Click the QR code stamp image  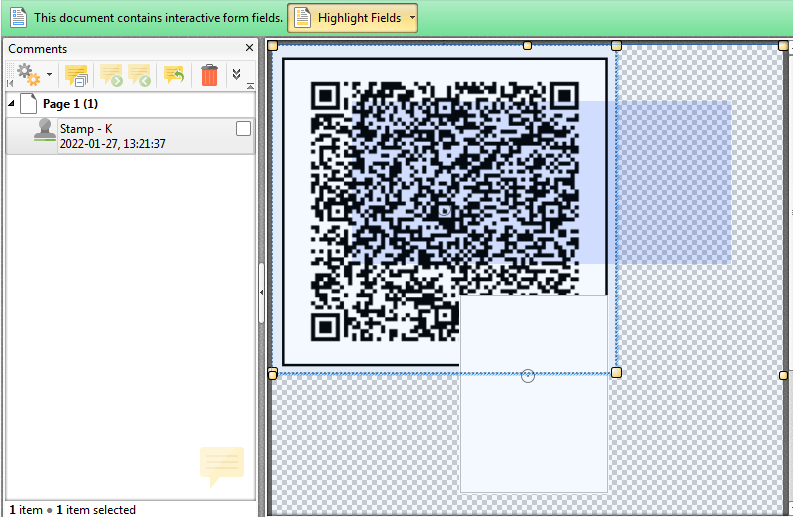444,211
